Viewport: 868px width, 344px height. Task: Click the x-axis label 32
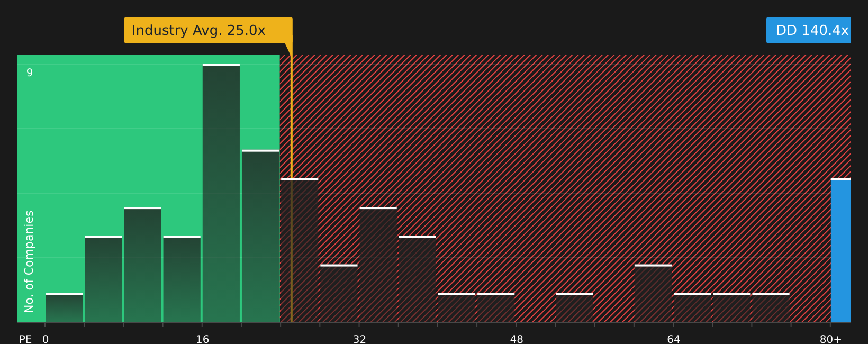click(359, 339)
